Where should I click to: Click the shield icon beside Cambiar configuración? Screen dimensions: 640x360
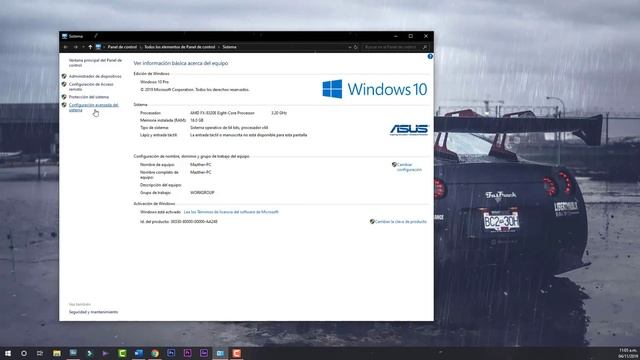[394, 164]
